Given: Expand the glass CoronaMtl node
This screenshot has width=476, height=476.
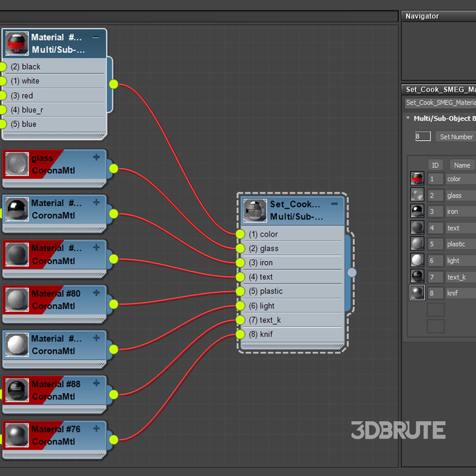Looking at the screenshot, I should pos(96,157).
